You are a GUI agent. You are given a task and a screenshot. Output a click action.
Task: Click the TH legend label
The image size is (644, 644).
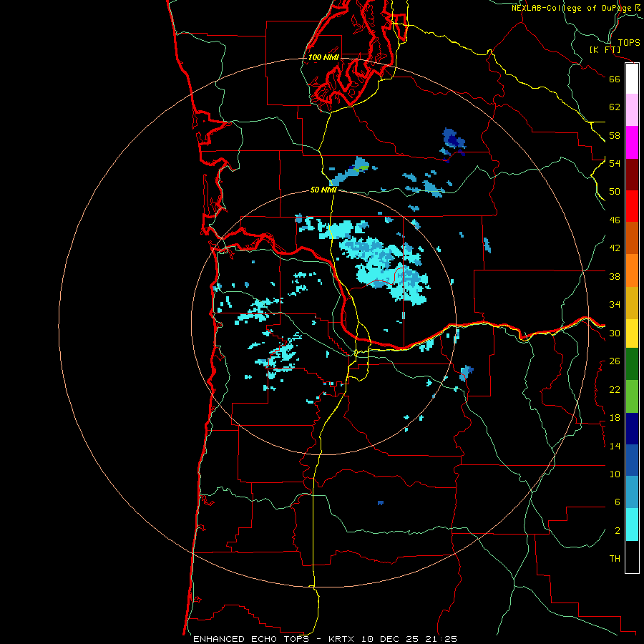coord(615,559)
